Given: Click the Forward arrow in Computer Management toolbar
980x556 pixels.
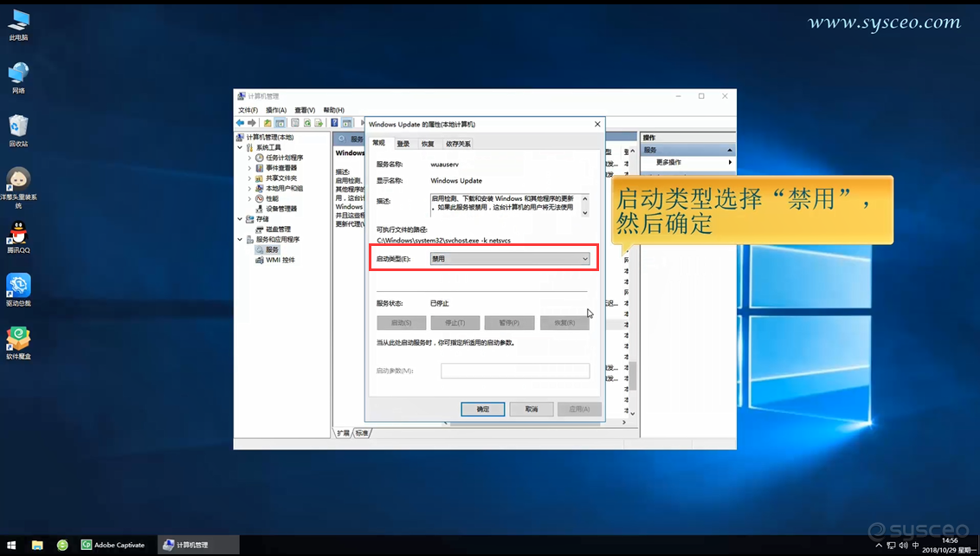Looking at the screenshot, I should click(x=251, y=123).
